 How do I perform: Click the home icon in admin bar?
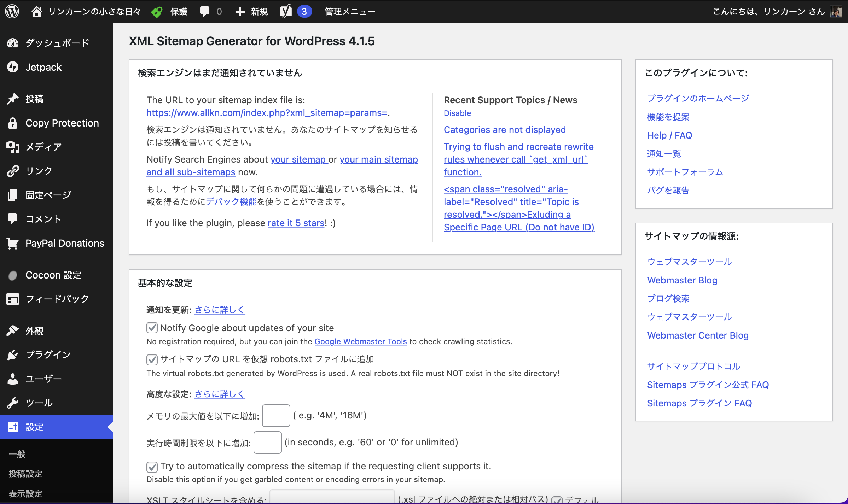click(x=36, y=11)
